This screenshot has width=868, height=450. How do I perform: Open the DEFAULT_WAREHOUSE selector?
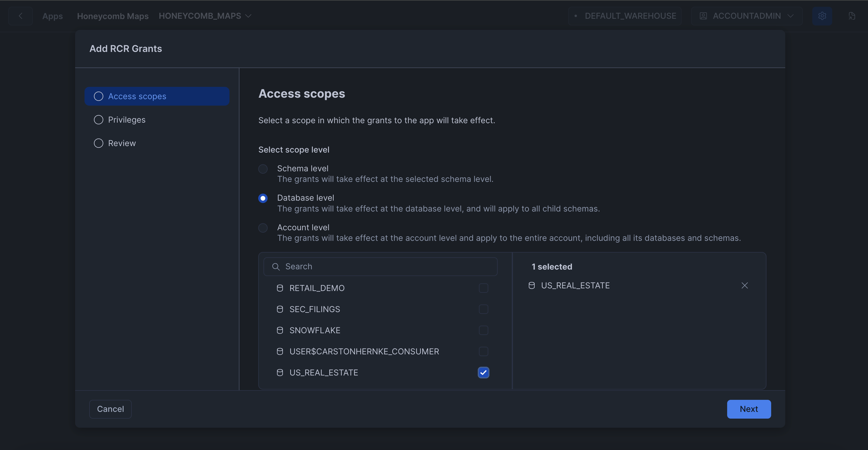coord(625,16)
